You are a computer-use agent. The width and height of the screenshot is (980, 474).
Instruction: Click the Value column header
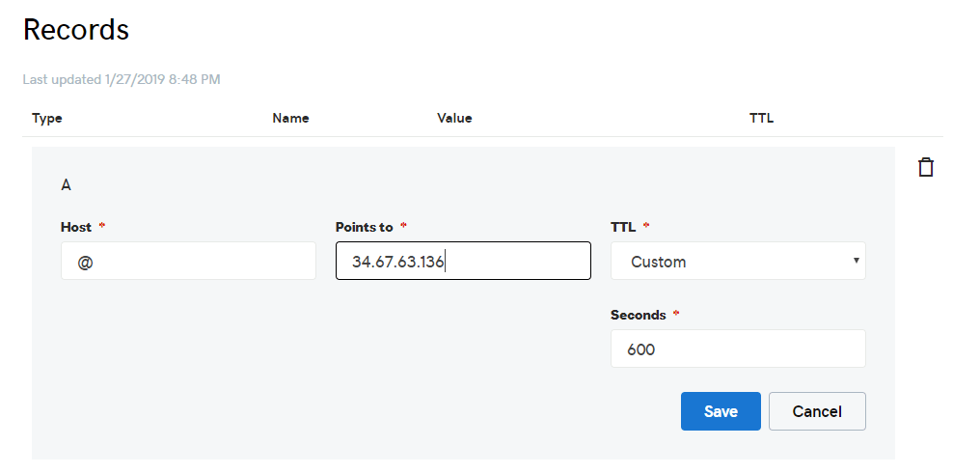454,119
